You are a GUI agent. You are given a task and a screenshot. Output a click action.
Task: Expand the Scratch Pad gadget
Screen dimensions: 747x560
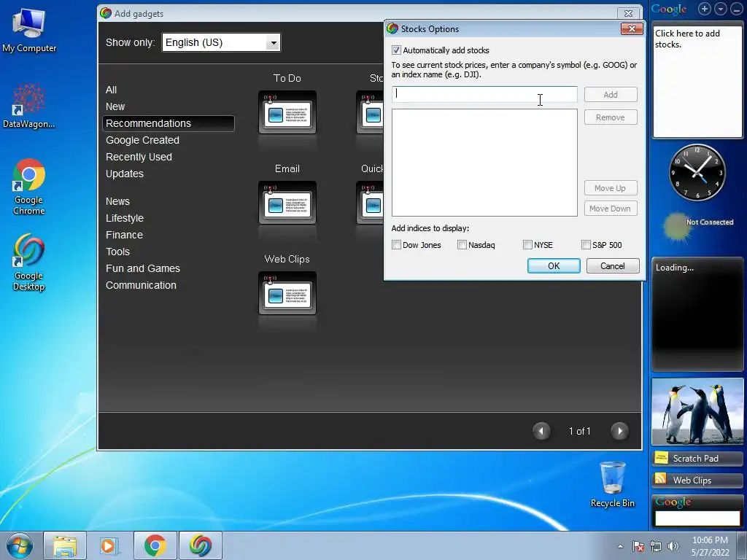697,458
